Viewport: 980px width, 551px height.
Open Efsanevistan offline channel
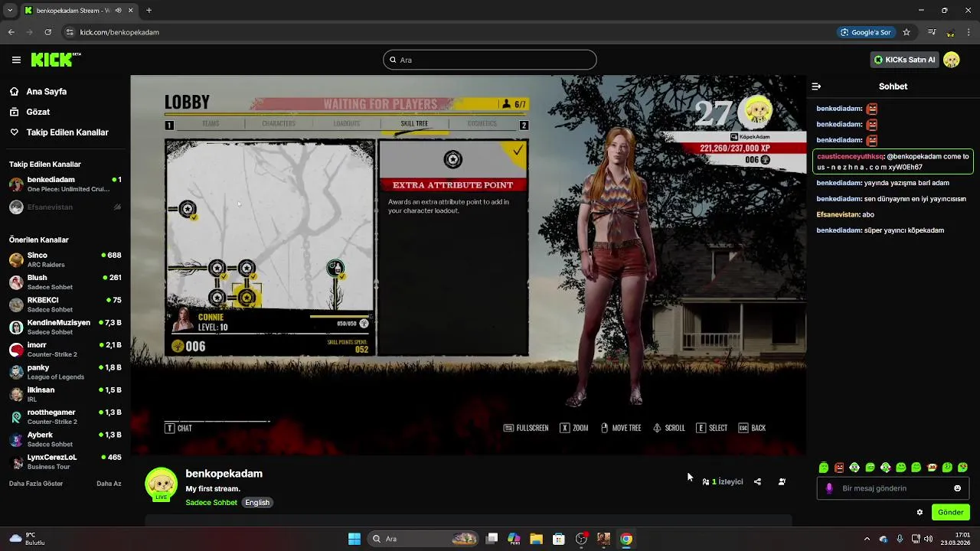point(65,207)
